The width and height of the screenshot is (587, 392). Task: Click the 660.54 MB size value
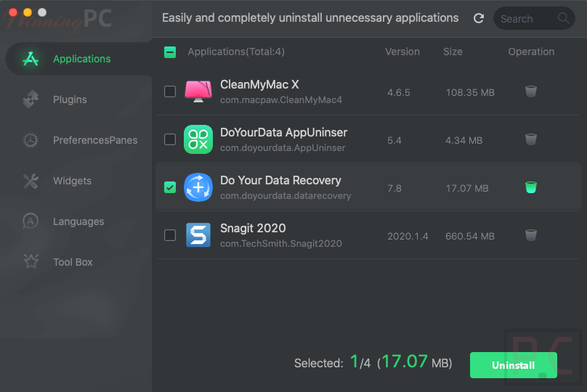470,236
